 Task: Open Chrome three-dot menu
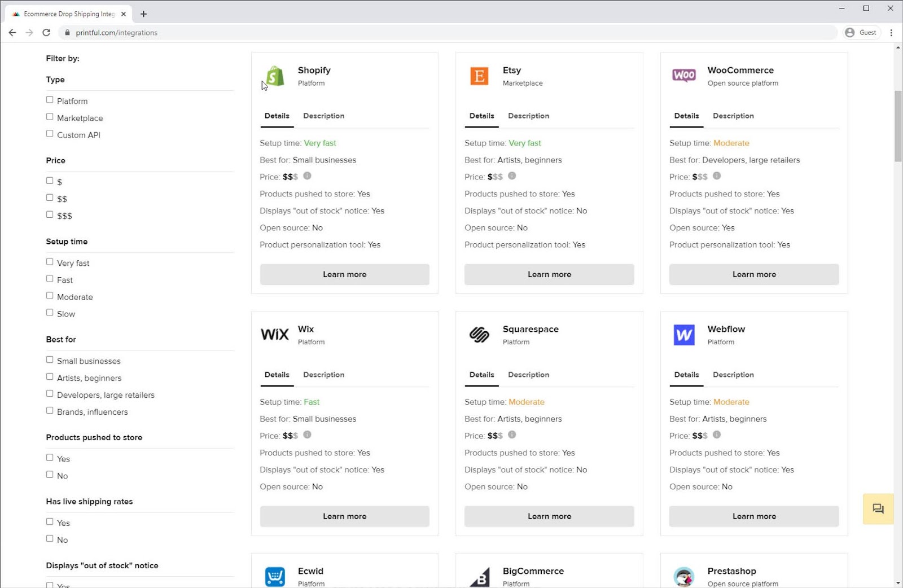tap(891, 33)
